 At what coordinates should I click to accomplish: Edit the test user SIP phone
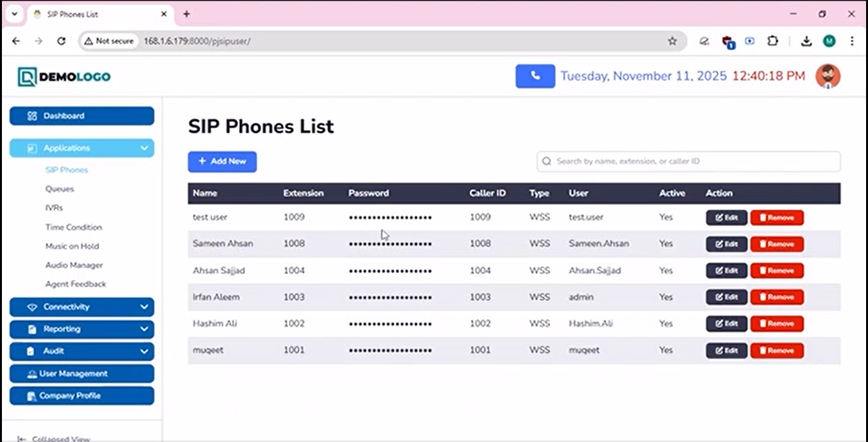pos(727,218)
